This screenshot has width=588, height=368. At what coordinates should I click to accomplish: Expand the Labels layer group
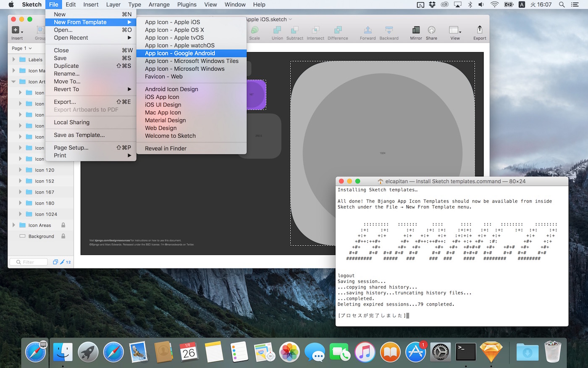(14, 59)
